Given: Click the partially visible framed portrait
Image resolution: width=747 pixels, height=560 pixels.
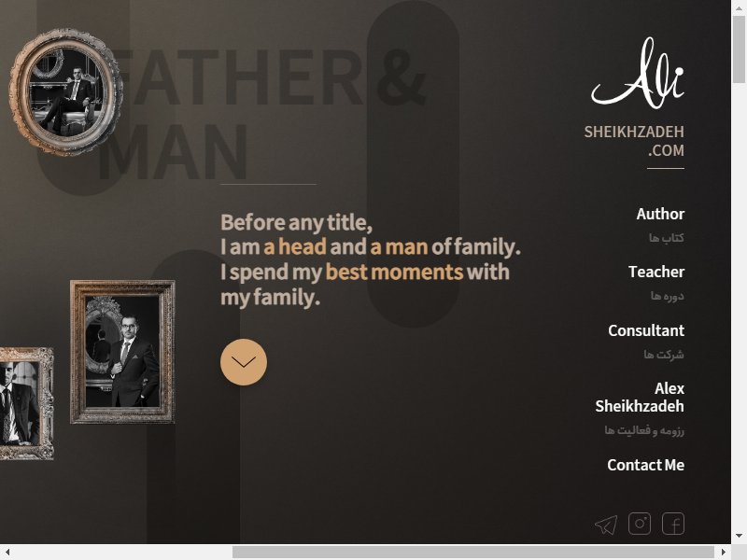Looking at the screenshot, I should pyautogui.click(x=26, y=403).
